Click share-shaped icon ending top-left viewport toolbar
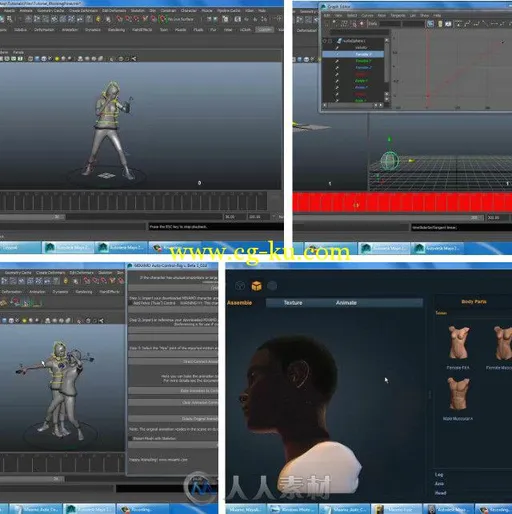The height and width of the screenshot is (514, 512). tap(133, 59)
